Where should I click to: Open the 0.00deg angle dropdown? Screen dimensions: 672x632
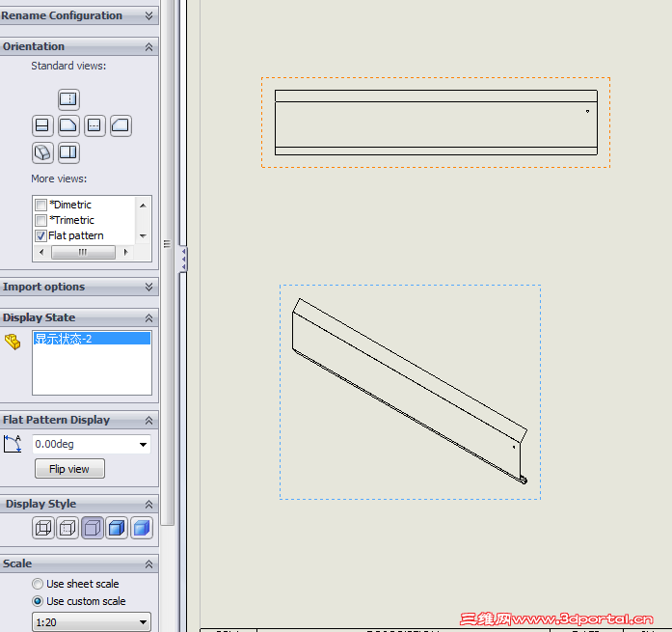click(143, 445)
